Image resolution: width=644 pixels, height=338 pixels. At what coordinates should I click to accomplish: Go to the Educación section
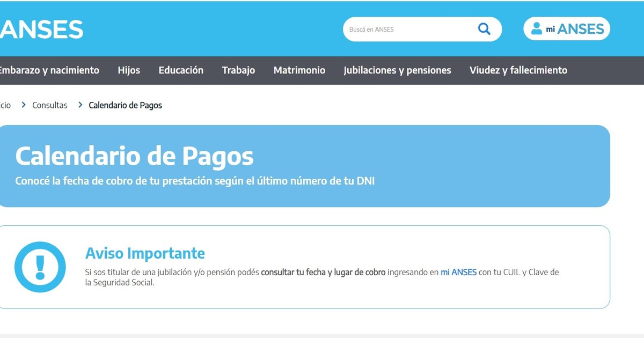(181, 70)
